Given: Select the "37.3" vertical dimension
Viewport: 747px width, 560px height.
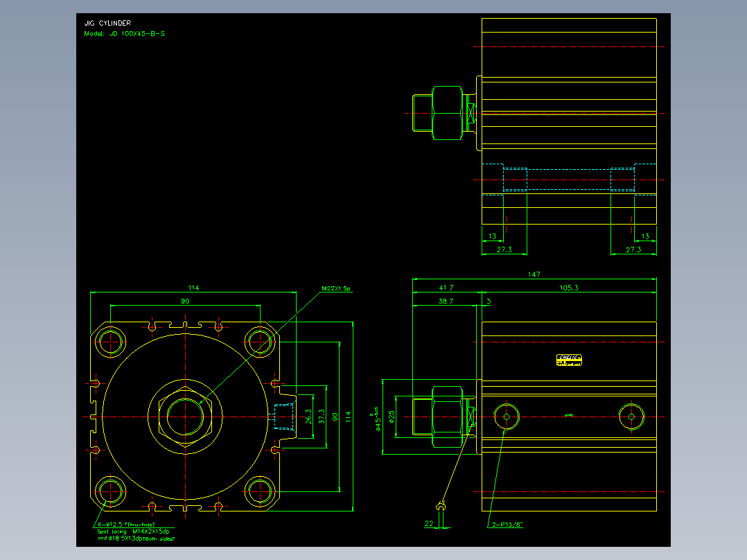Looking at the screenshot, I should point(322,416).
